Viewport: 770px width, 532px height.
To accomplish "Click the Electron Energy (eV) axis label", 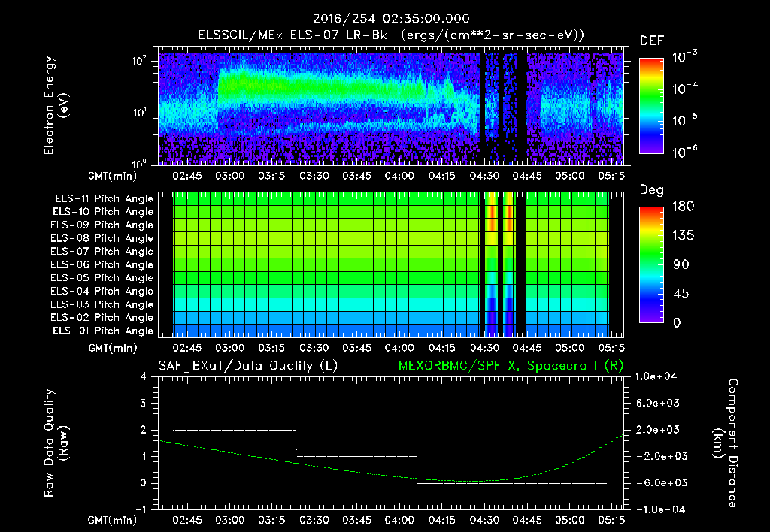I will [56, 105].
